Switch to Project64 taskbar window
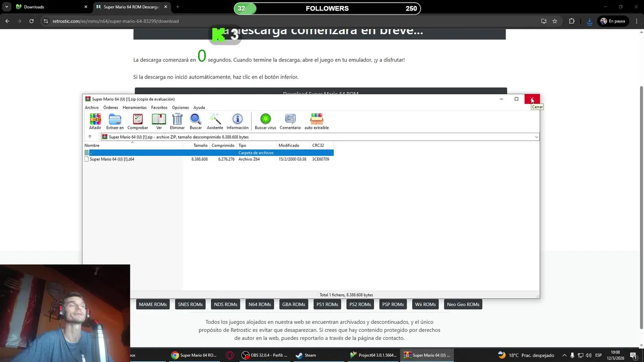The image size is (644, 362). [x=373, y=355]
